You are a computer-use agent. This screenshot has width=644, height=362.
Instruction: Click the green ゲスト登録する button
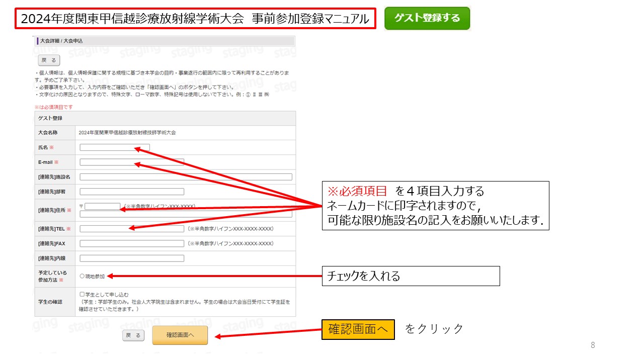pyautogui.click(x=427, y=19)
